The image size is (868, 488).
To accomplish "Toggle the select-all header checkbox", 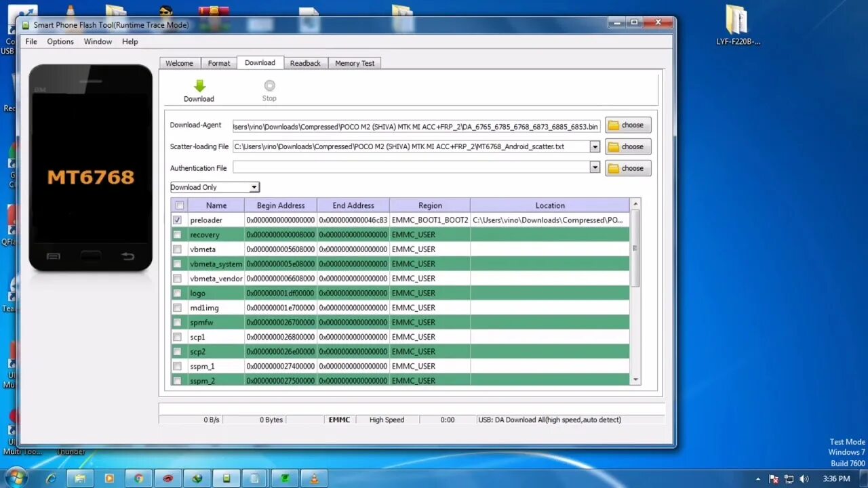I will pos(180,205).
